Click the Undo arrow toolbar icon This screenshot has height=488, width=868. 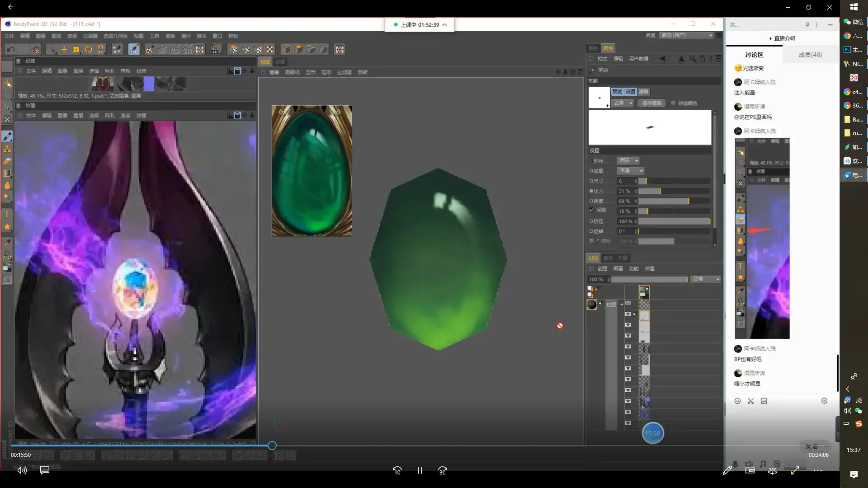point(11,49)
